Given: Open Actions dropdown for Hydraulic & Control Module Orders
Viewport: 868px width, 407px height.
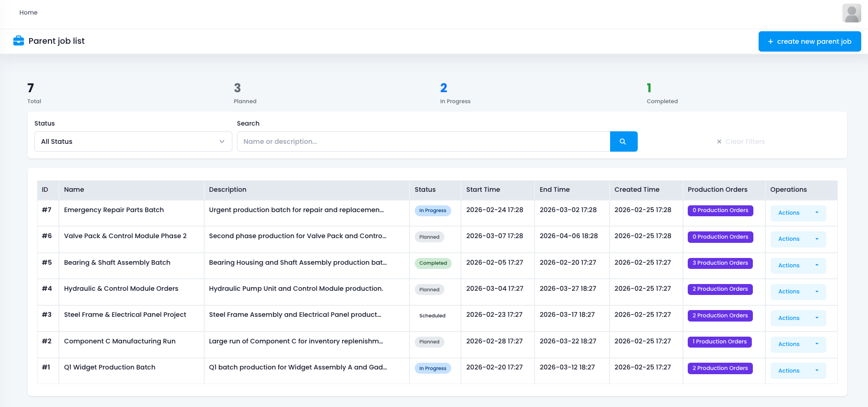Looking at the screenshot, I should [798, 292].
